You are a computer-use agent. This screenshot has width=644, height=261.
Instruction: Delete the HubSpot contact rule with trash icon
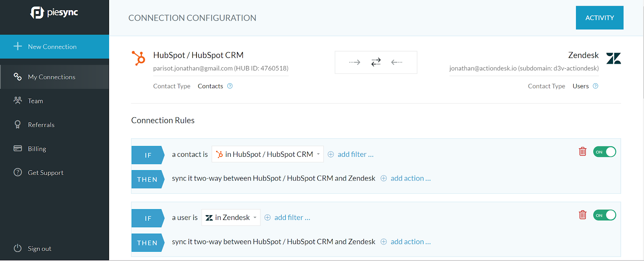click(582, 152)
